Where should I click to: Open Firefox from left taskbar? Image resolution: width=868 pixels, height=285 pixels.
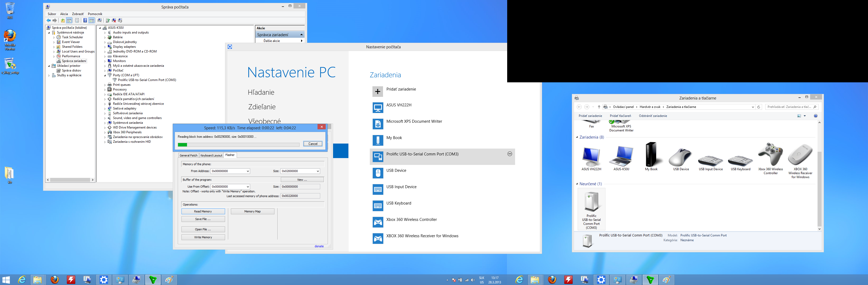pyautogui.click(x=55, y=280)
